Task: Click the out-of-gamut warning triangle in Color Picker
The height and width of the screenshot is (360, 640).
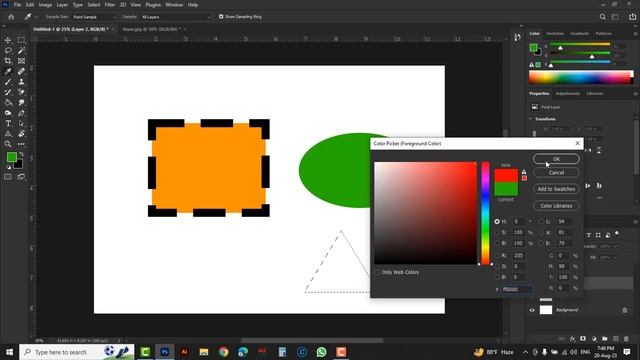Action: (x=524, y=172)
